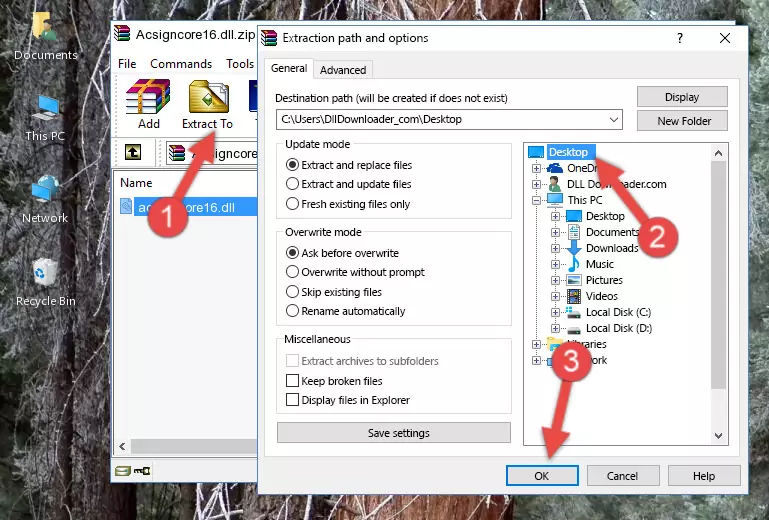Click the Local Disk (D:) drive icon
The height and width of the screenshot is (520, 769).
click(573, 329)
